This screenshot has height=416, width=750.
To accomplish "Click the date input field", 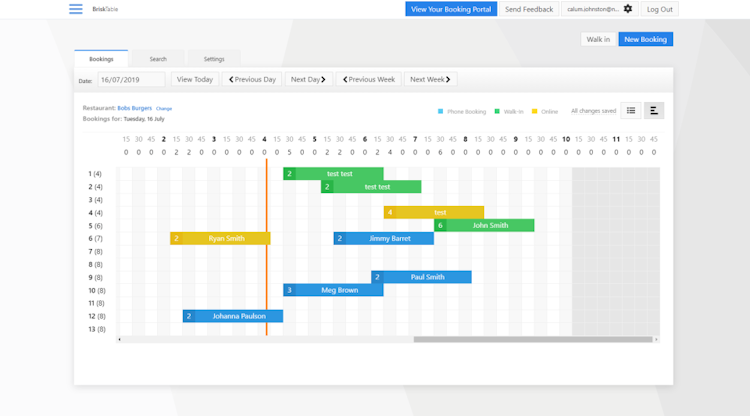I will 132,79.
